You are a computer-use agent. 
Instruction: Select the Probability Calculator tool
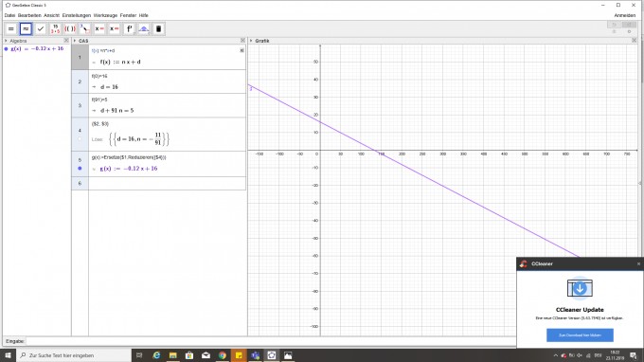click(x=144, y=28)
